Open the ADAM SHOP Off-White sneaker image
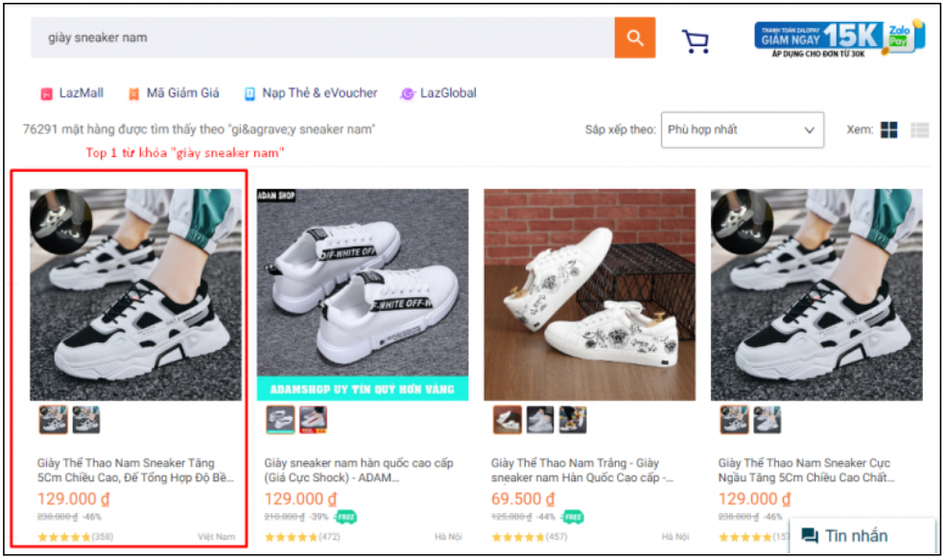The image size is (944, 560). [363, 294]
